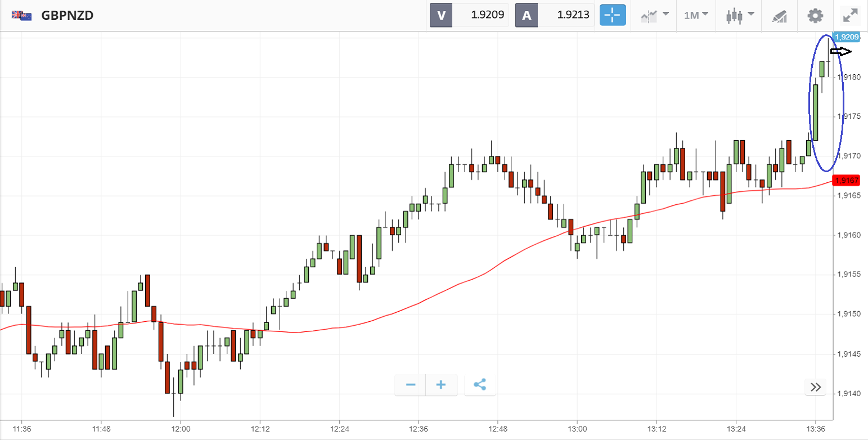The height and width of the screenshot is (440, 868).
Task: Expand chart to fullscreen
Action: pyautogui.click(x=850, y=15)
